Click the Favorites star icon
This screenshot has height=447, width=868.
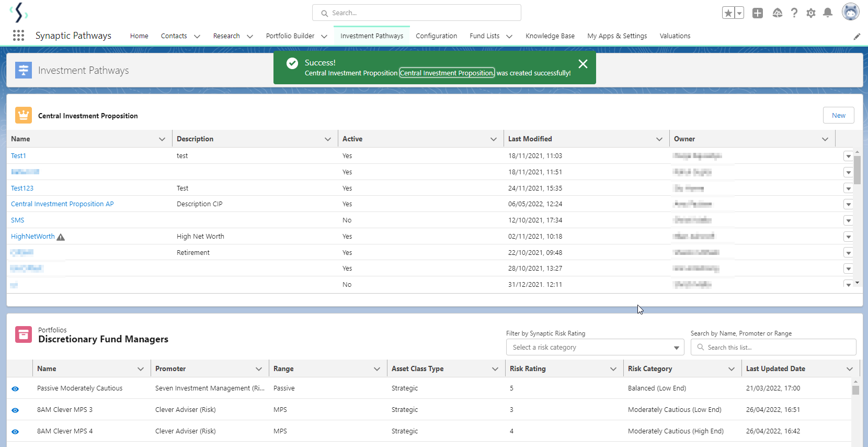pyautogui.click(x=728, y=13)
